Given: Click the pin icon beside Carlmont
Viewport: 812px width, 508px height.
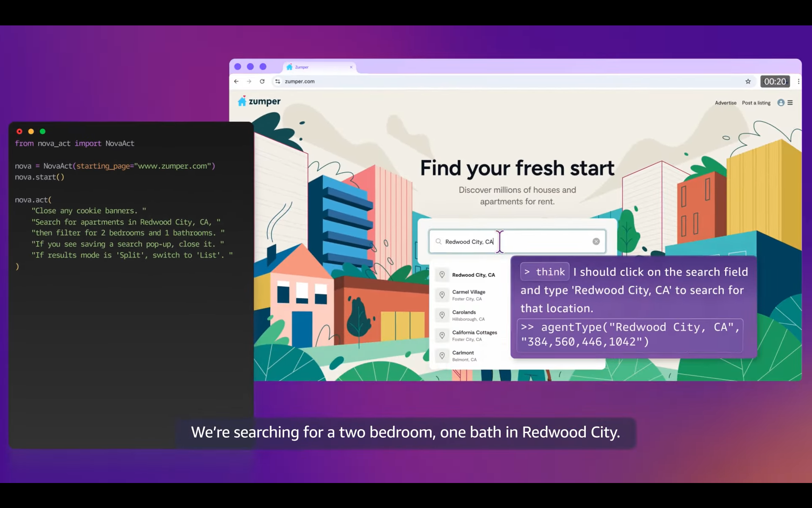Looking at the screenshot, I should pyautogui.click(x=442, y=356).
